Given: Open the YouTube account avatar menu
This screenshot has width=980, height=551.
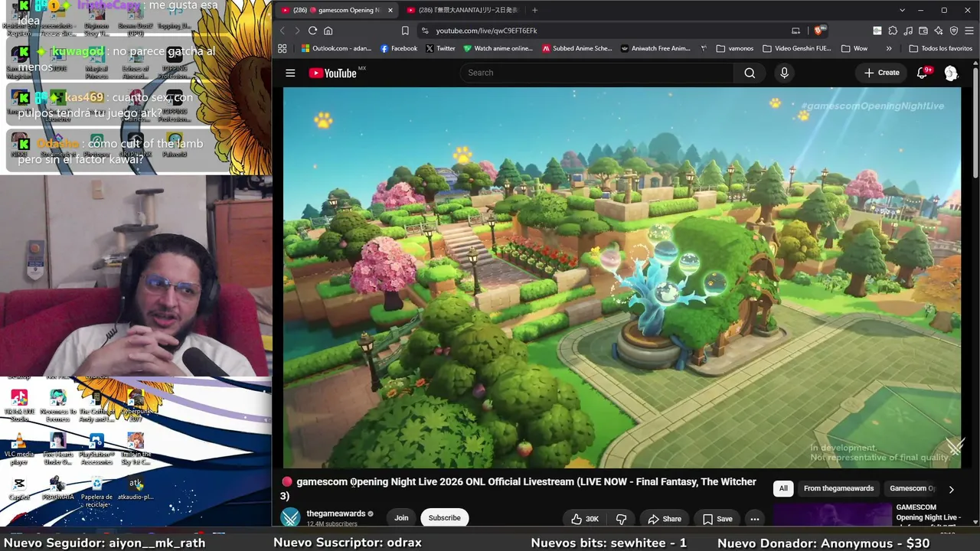Looking at the screenshot, I should [x=951, y=73].
